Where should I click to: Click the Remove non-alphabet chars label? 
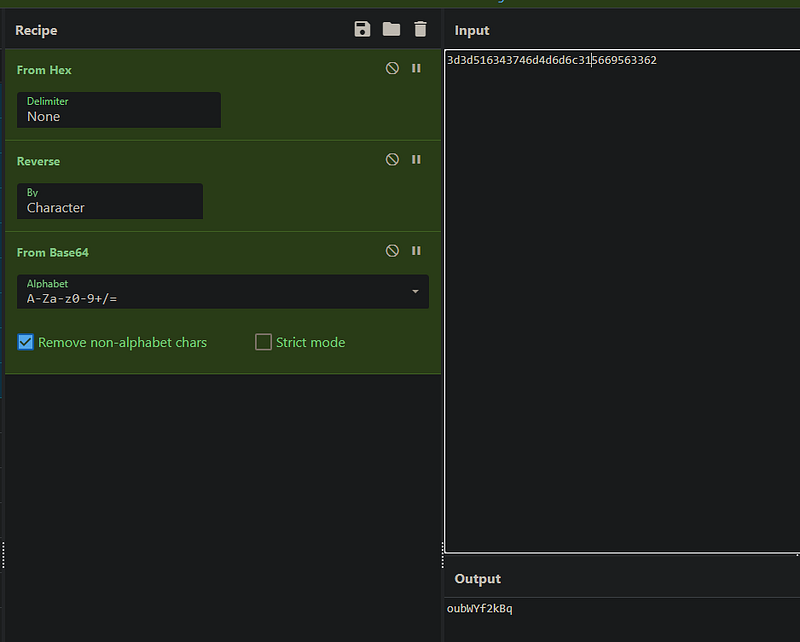click(122, 342)
